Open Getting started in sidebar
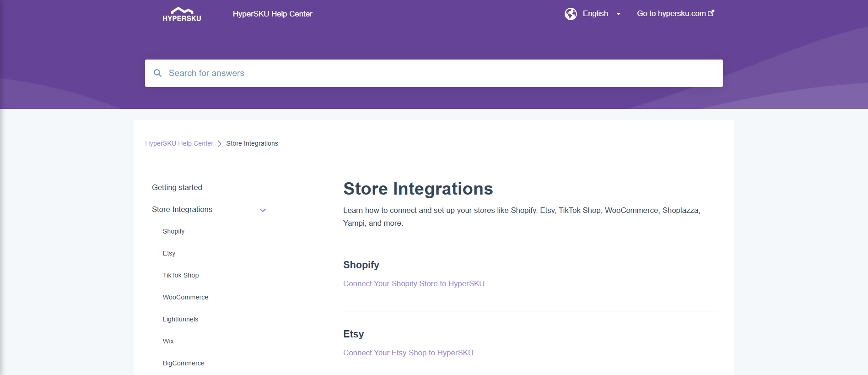Image resolution: width=868 pixels, height=375 pixels. click(177, 187)
